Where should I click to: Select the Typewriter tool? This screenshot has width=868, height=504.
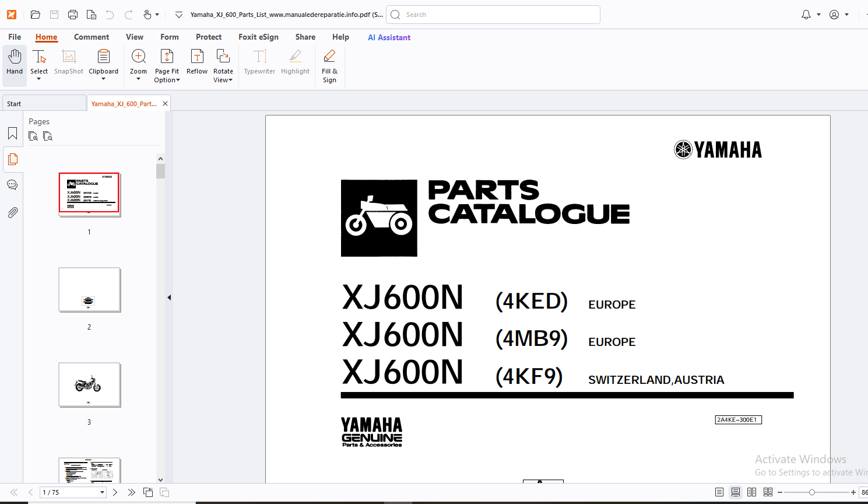point(259,62)
